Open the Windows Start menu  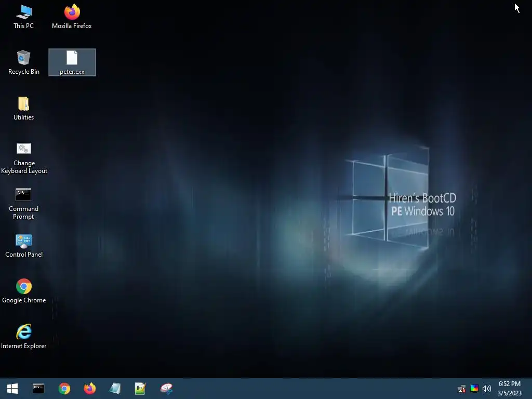tap(12, 389)
